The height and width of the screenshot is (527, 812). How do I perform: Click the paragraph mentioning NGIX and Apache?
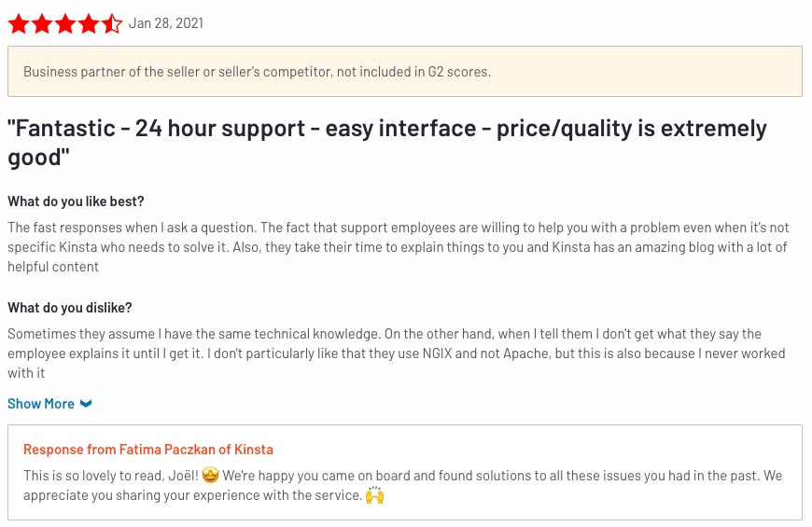[x=397, y=354]
